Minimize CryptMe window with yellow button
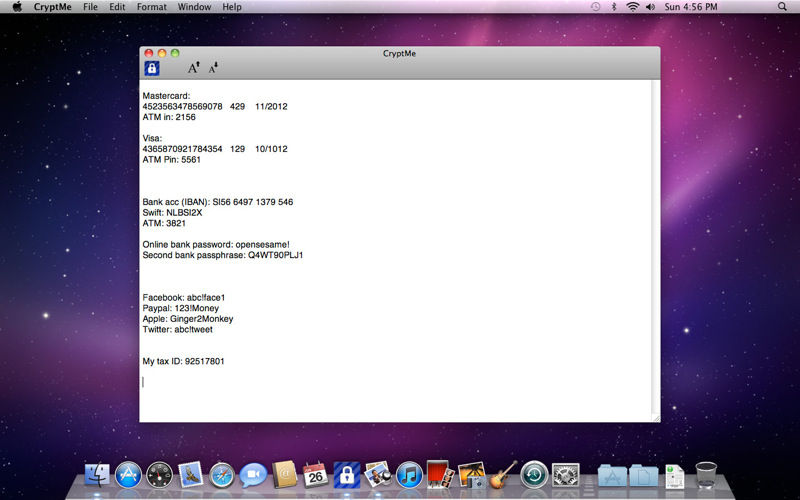This screenshot has height=500, width=800. (x=162, y=53)
